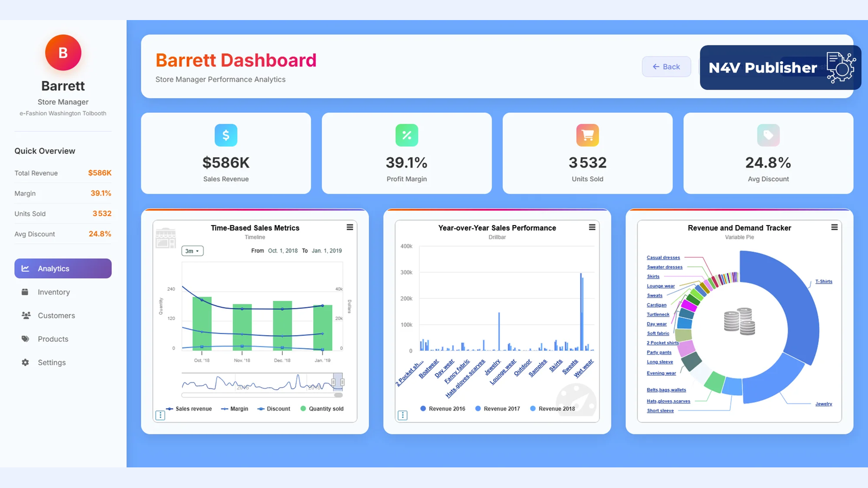Click the price tag Avg Discount icon

(x=768, y=135)
